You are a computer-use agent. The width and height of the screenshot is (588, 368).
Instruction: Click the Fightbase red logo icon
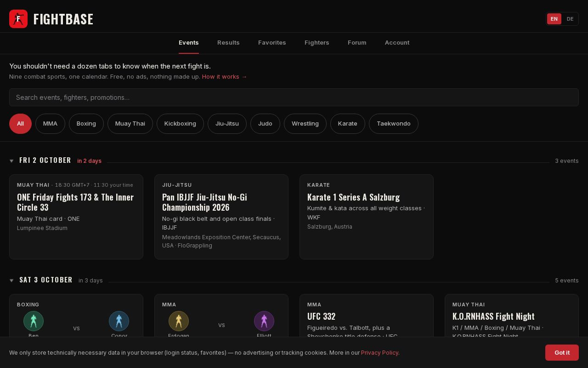(18, 19)
